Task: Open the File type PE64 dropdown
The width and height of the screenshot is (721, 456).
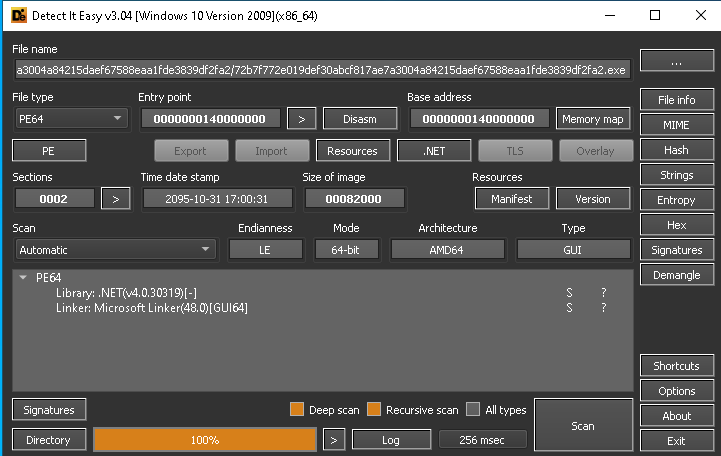Action: tap(71, 119)
